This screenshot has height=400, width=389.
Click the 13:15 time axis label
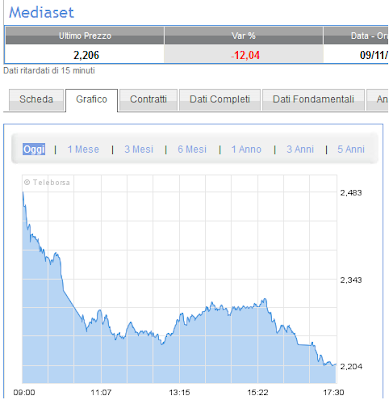179,392
